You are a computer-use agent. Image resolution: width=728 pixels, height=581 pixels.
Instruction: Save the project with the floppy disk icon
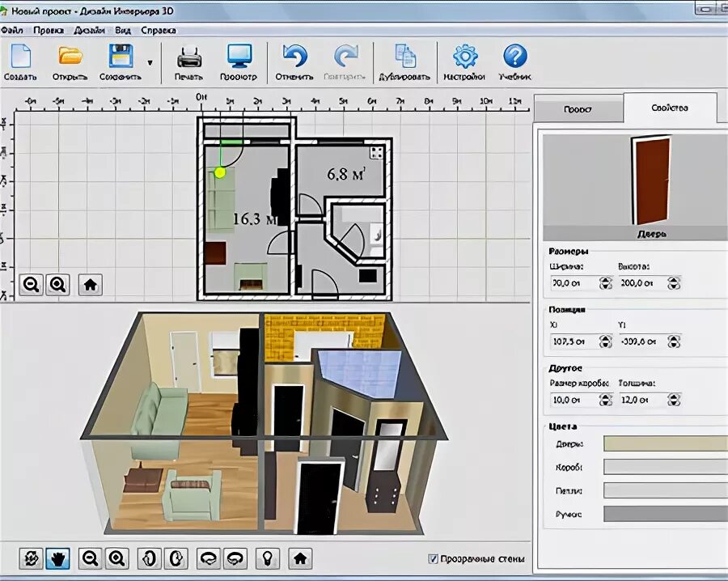pyautogui.click(x=121, y=56)
